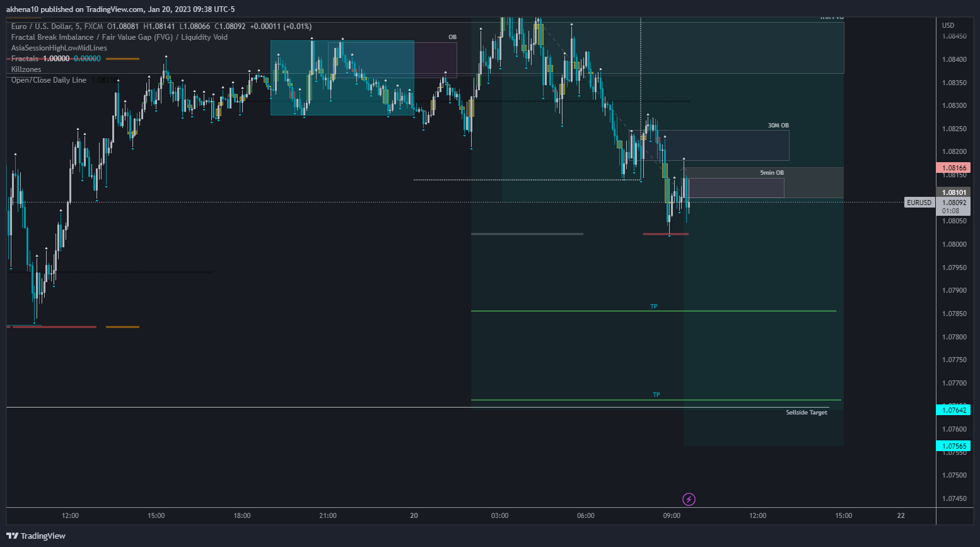Click the gray 1.08101 price label
The image size is (980, 547).
click(x=954, y=192)
